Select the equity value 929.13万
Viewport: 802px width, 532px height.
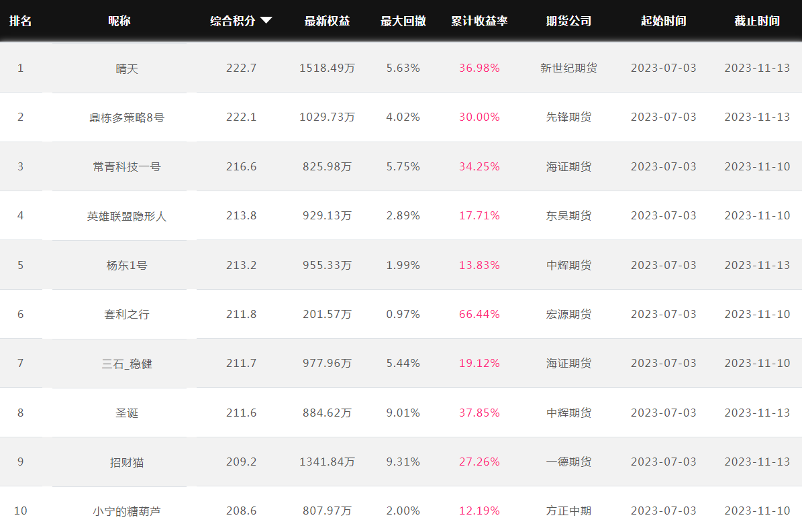328,215
